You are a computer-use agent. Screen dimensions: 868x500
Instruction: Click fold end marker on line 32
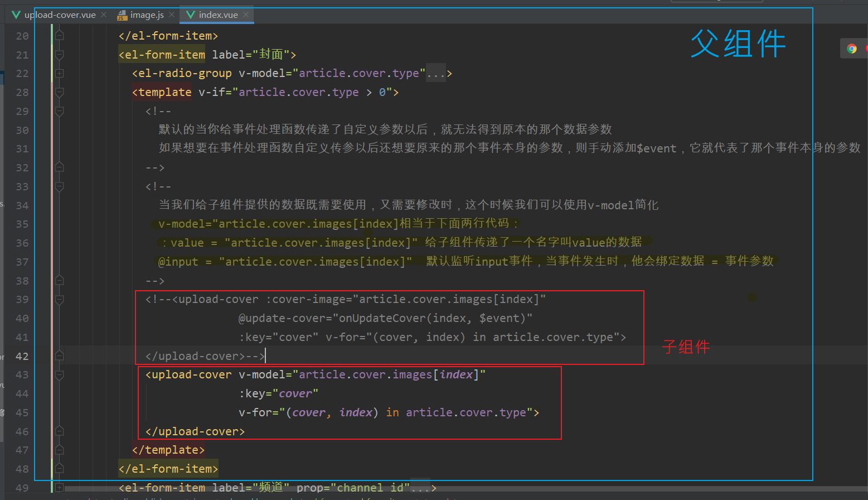60,167
